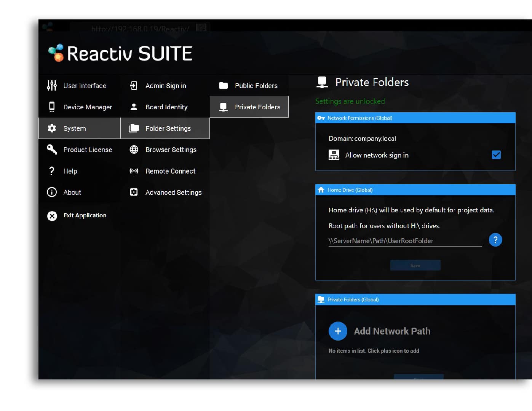The image size is (532, 411).
Task: Open Product License menu item
Action: click(80, 150)
